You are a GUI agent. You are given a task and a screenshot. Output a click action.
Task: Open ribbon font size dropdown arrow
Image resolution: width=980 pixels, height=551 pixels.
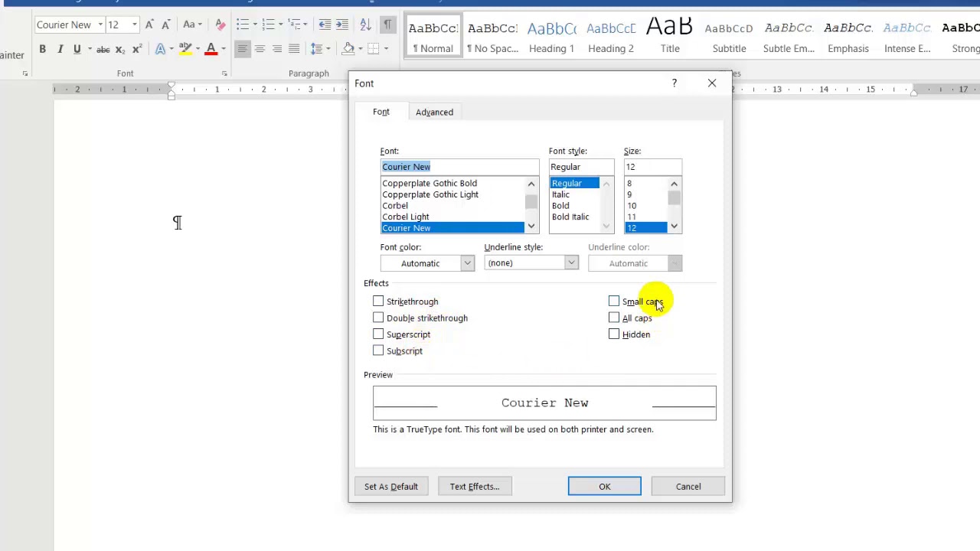(x=134, y=24)
